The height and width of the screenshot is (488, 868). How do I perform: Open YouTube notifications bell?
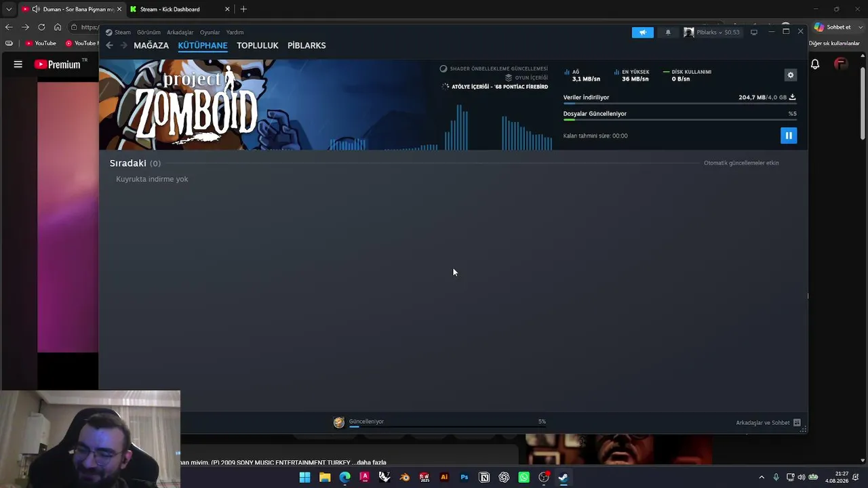coord(815,64)
